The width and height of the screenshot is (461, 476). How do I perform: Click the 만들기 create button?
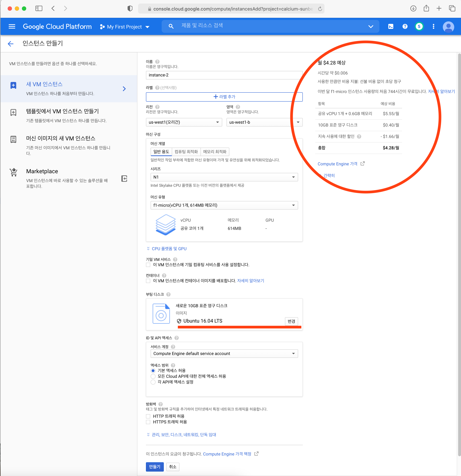(x=154, y=467)
